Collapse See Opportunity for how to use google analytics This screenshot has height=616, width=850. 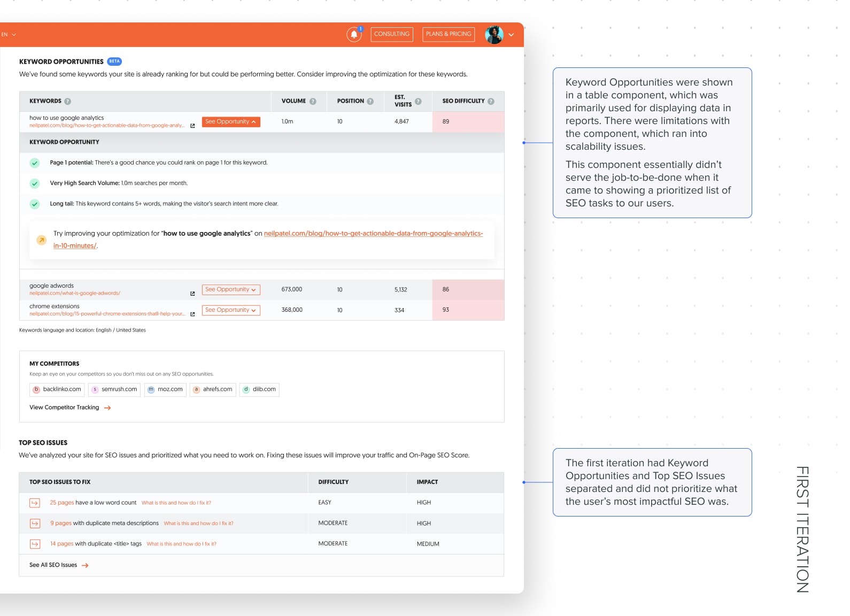231,122
